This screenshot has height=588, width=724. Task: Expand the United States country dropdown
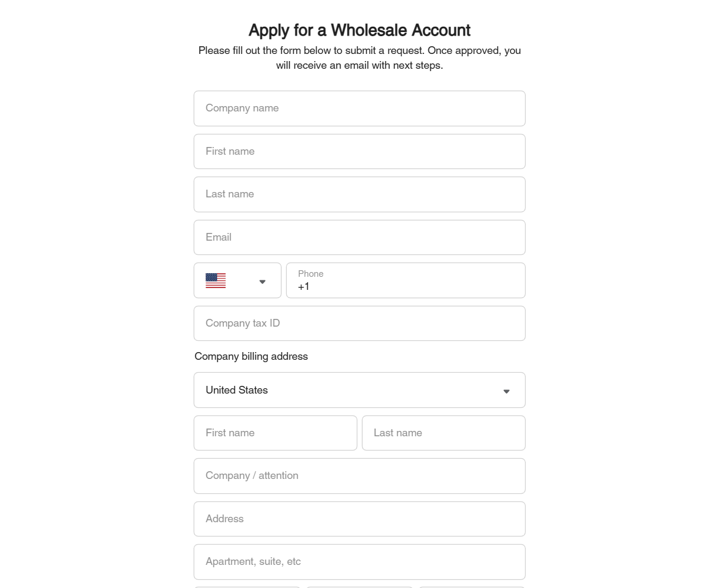[x=359, y=390]
